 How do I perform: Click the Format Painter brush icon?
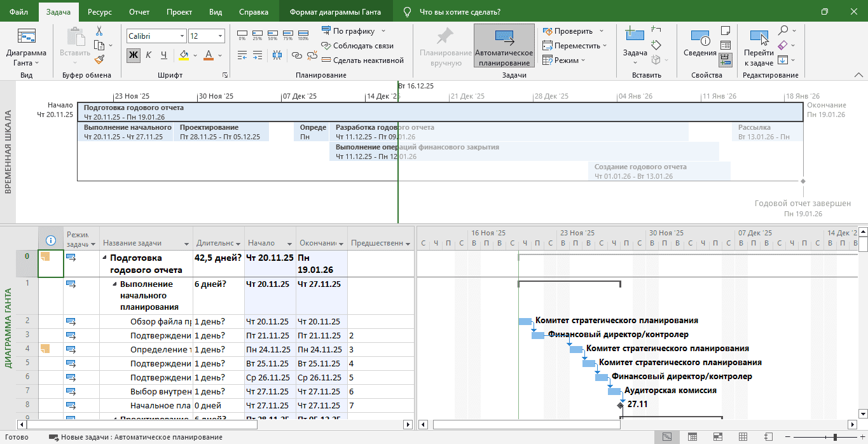tap(99, 59)
